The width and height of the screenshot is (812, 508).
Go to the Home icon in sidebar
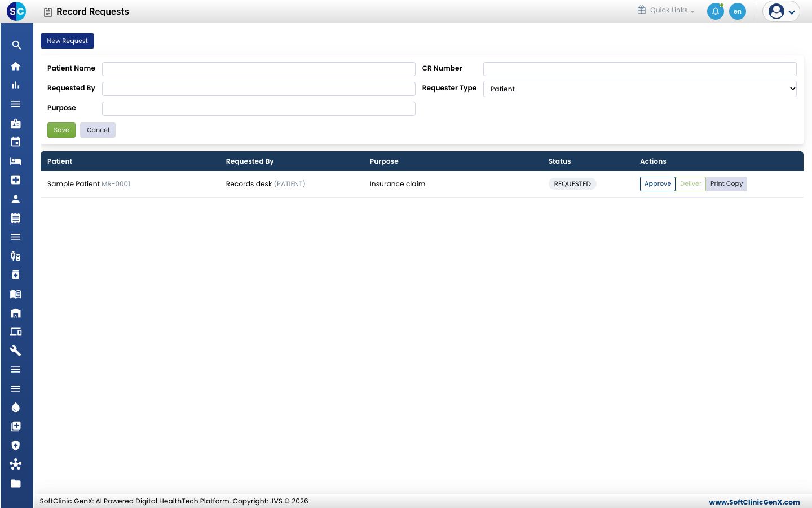tap(16, 66)
